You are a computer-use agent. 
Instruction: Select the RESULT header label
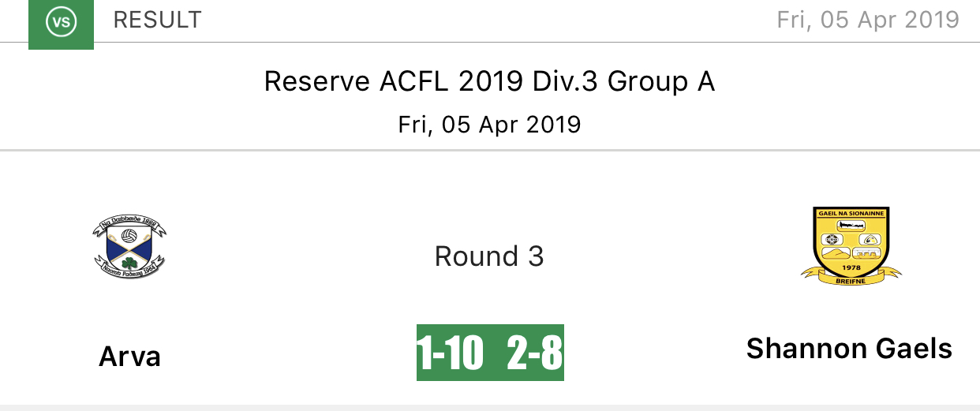(158, 20)
